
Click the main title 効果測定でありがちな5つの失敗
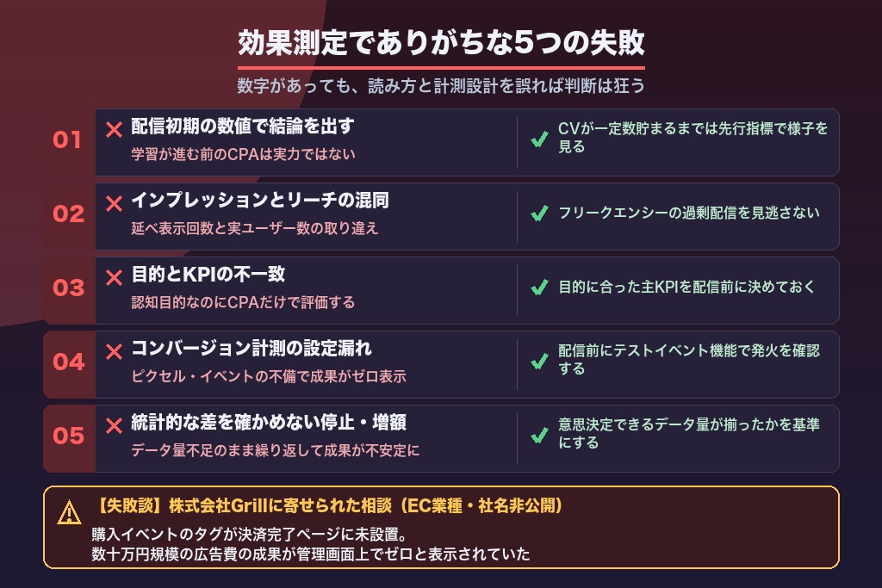coord(441,43)
